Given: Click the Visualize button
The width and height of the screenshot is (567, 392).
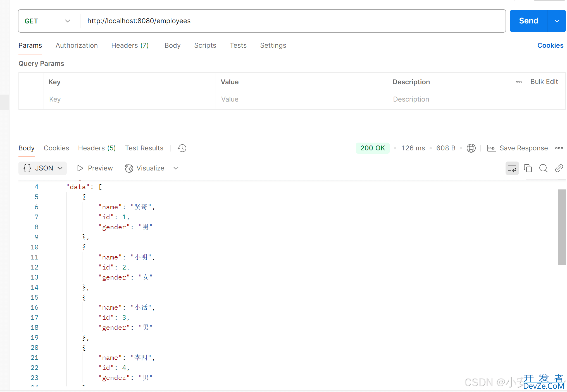Looking at the screenshot, I should (145, 168).
